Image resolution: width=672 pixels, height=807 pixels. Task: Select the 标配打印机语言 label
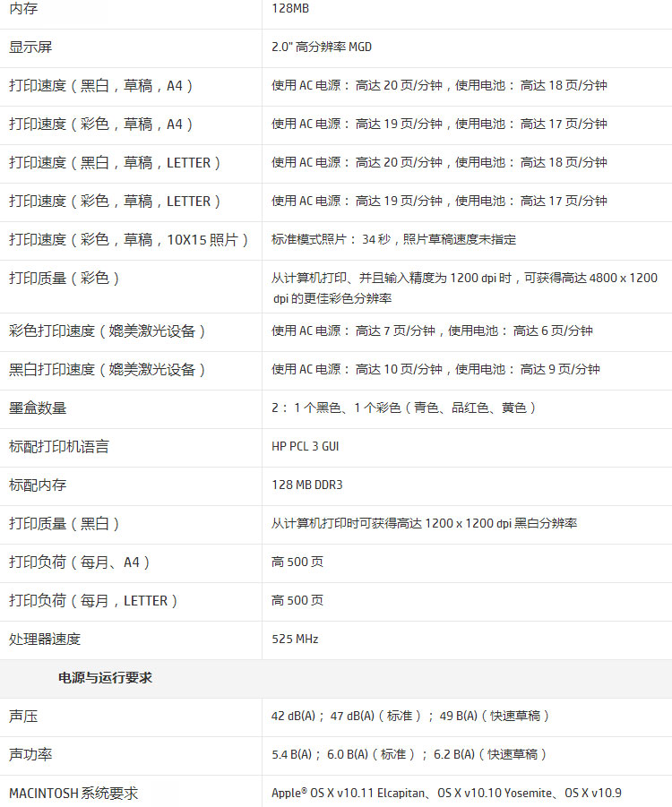(59, 447)
